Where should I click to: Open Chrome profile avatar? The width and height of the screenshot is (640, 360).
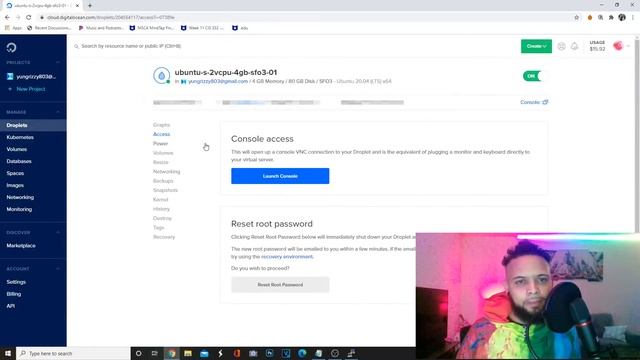(x=622, y=18)
